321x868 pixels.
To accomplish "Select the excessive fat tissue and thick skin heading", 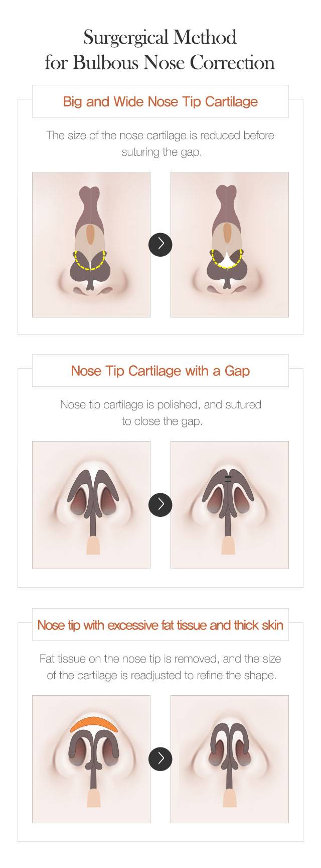I will click(160, 625).
